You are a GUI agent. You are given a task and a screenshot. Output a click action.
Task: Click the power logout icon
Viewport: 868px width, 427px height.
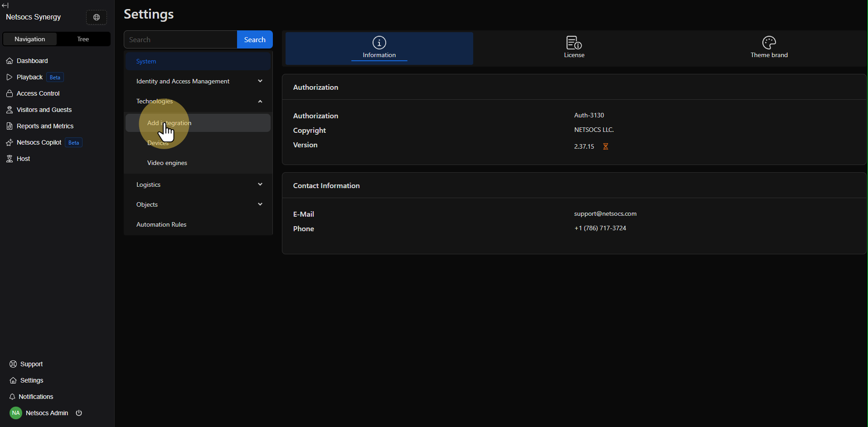point(79,413)
